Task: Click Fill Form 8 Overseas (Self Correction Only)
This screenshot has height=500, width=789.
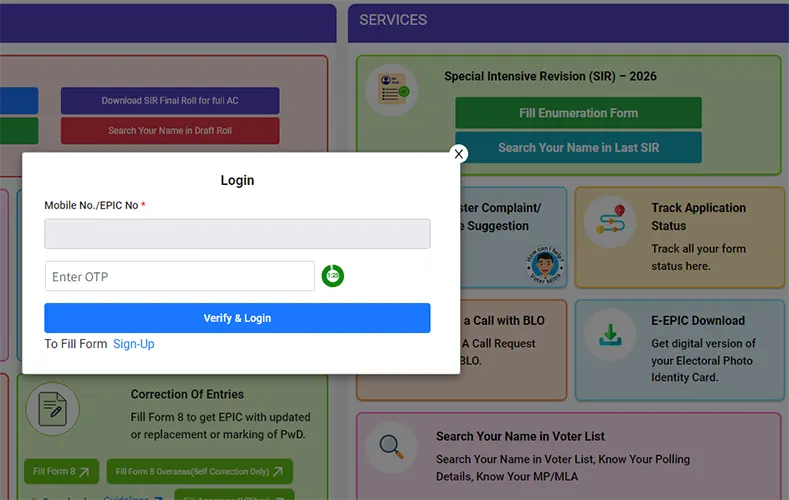Action: coord(200,471)
